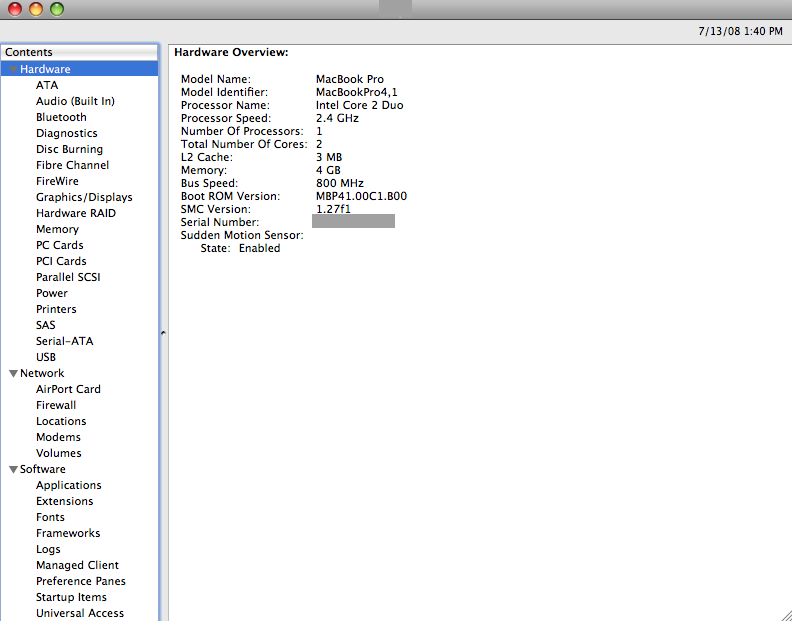Click the 7/13/08 1:40 PM timestamp
Image resolution: width=792 pixels, height=621 pixels.
[740, 31]
